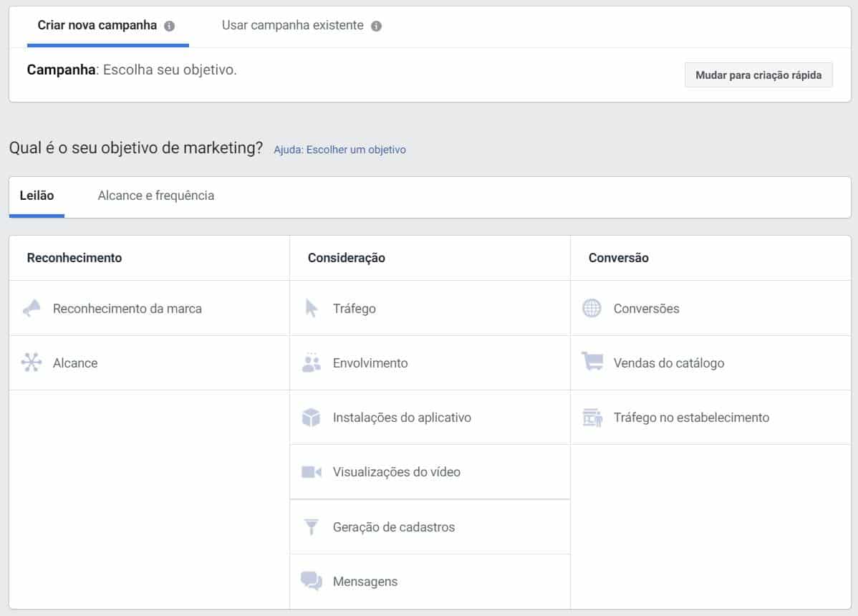Choose the Alcance objective label
858x616 pixels.
click(75, 362)
